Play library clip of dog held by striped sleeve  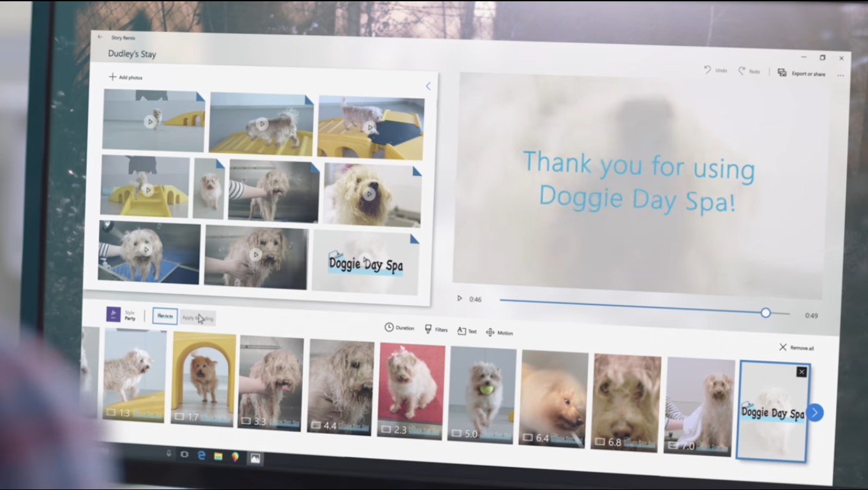tap(273, 191)
